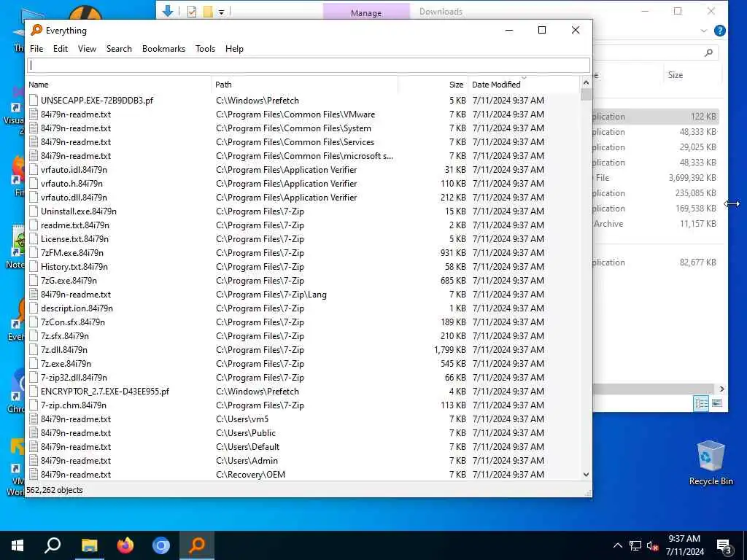This screenshot has width=747, height=560.
Task: Click the results scrollbar down arrow
Action: [586, 474]
